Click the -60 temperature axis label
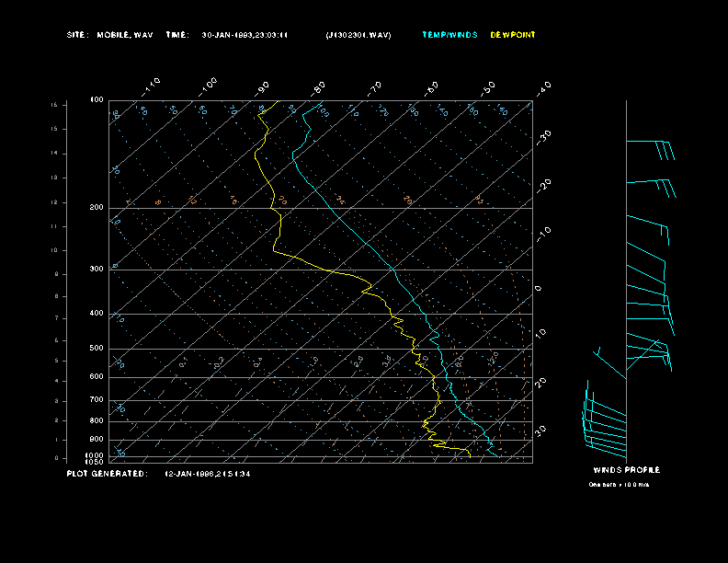 [x=431, y=88]
